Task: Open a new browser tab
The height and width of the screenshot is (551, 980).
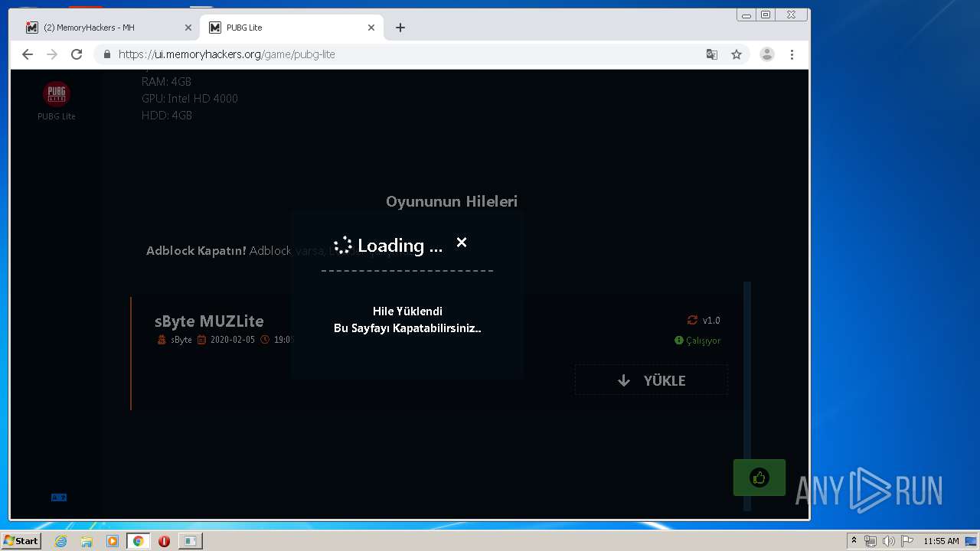Action: (400, 28)
